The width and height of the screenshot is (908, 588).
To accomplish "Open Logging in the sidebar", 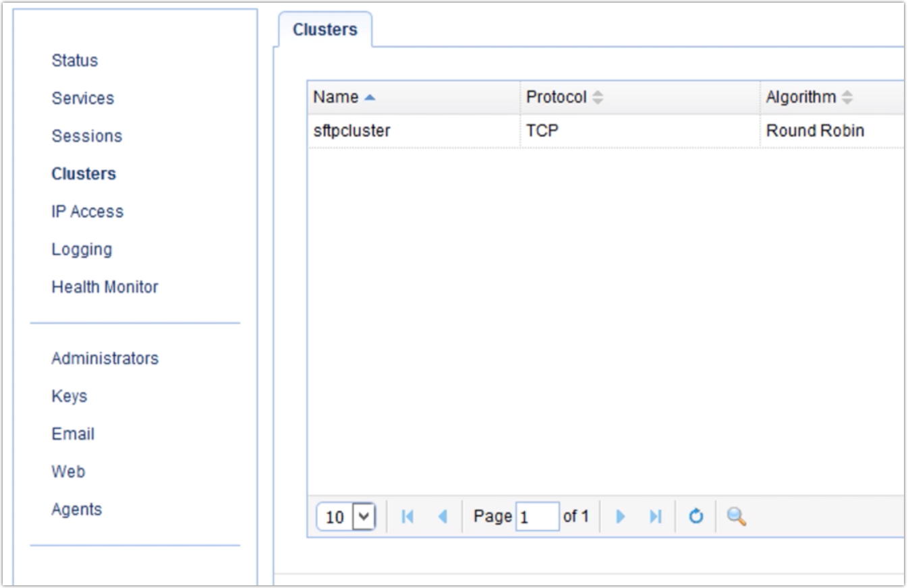I will [x=82, y=249].
